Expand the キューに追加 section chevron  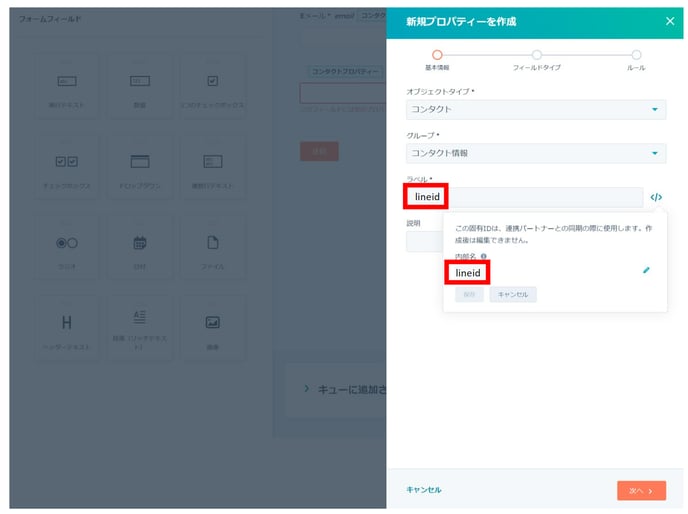(x=306, y=389)
